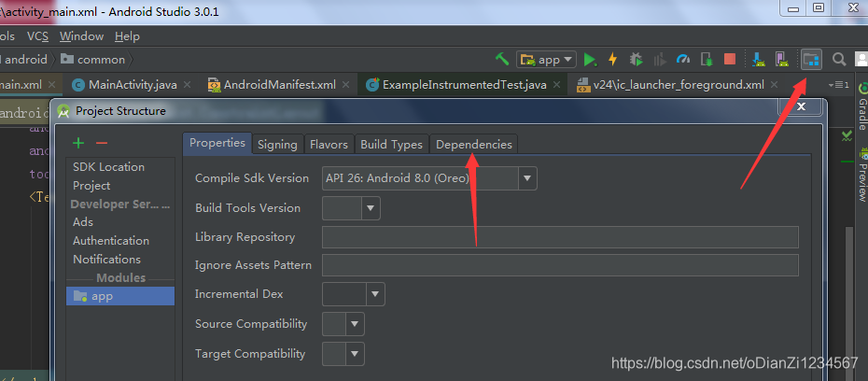Select the app module

click(x=120, y=296)
